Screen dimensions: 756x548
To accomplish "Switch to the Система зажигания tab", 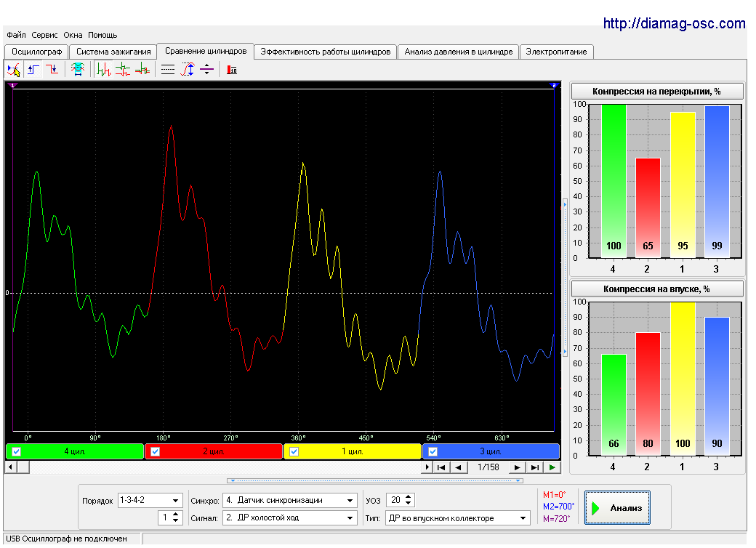I will (113, 52).
